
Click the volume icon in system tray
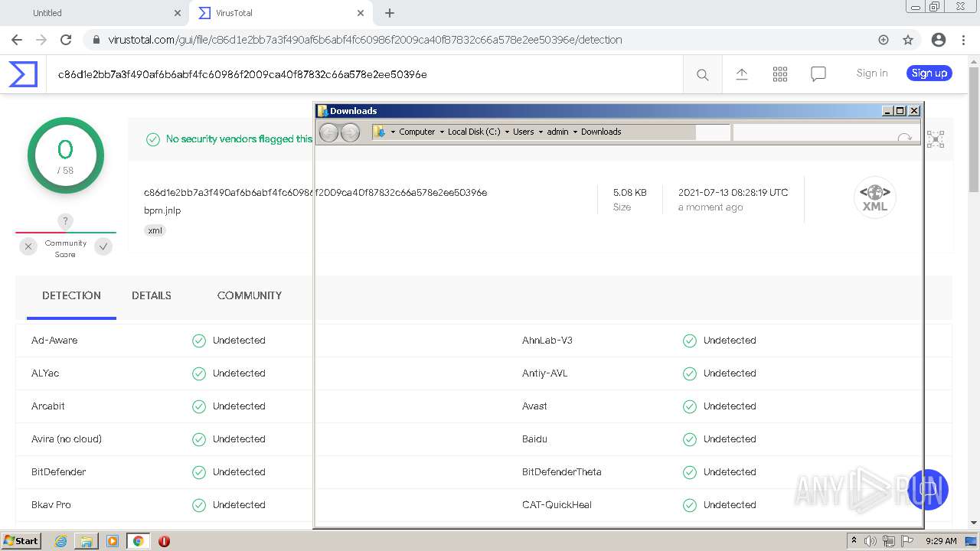coord(871,541)
